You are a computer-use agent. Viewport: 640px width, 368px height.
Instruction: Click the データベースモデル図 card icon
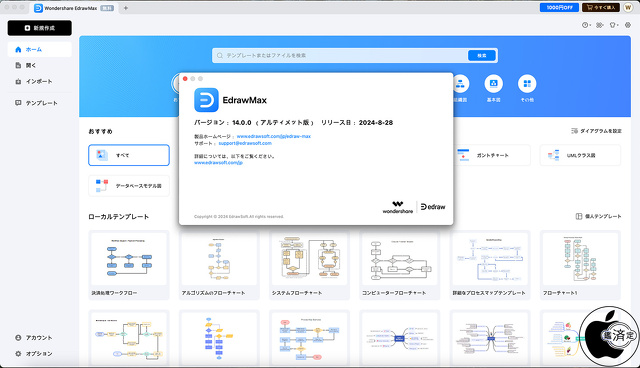pos(102,186)
